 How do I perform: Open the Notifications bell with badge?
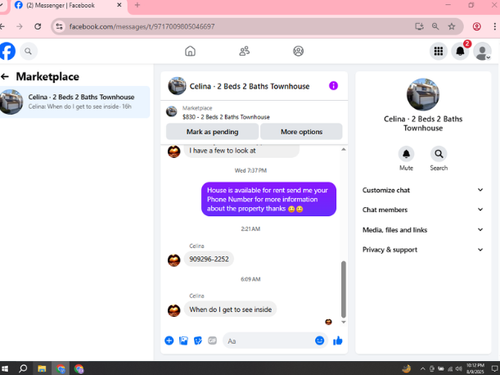(x=460, y=51)
